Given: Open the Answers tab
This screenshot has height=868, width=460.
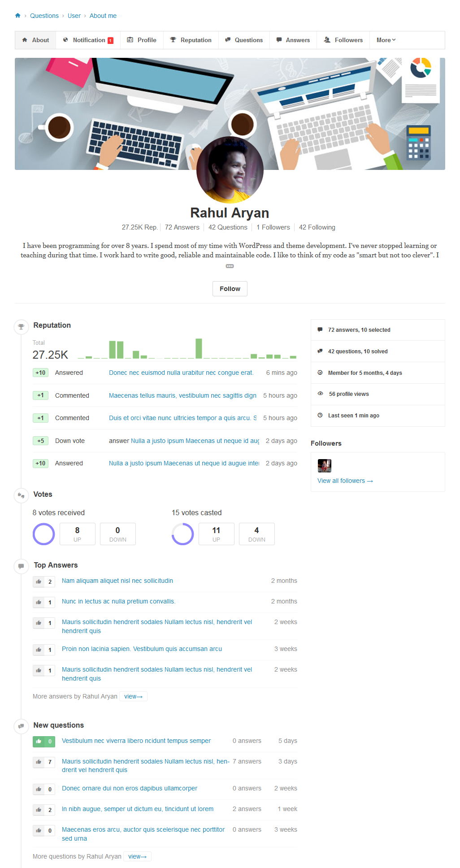Looking at the screenshot, I should [x=293, y=40].
